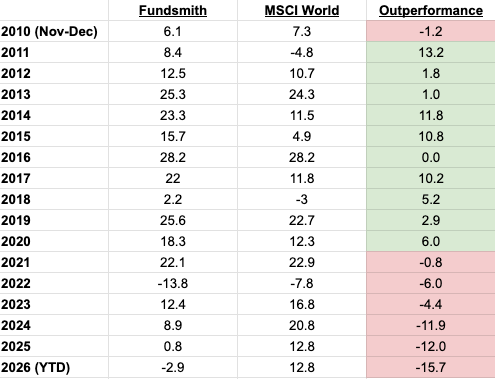Viewport: 495px width, 379px height.
Task: Select the 2020 outperformance cell 6.0
Action: click(431, 241)
